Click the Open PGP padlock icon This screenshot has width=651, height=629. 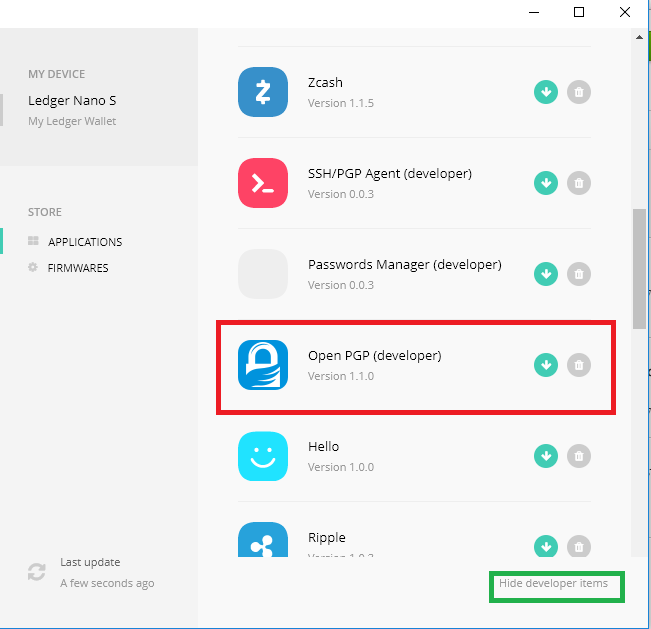pos(263,365)
